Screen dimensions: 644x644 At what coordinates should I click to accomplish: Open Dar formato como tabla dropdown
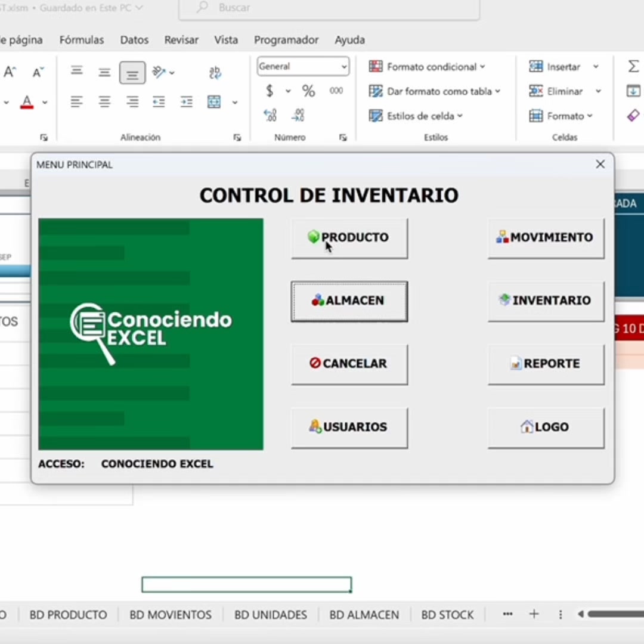pyautogui.click(x=435, y=91)
